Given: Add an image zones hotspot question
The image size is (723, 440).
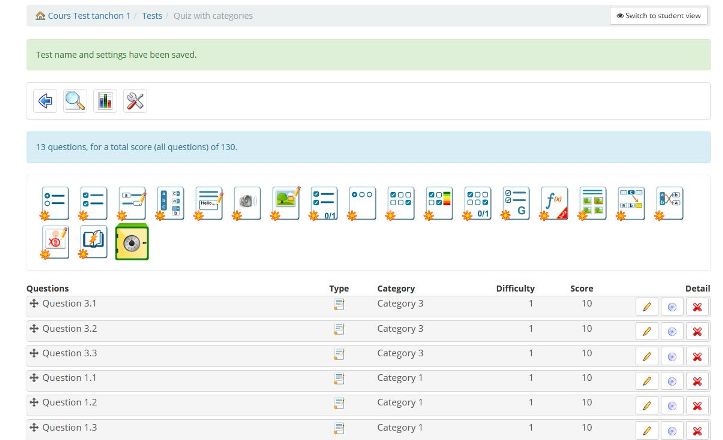Looking at the screenshot, I should pos(285,203).
